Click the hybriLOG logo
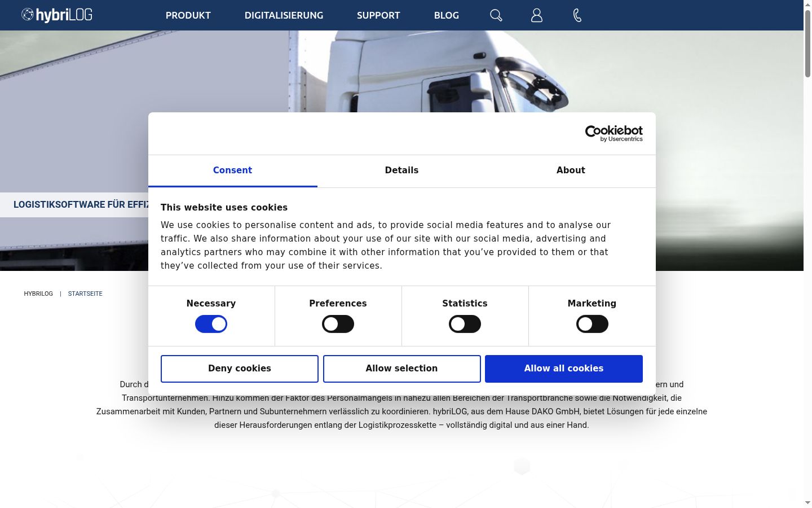 [x=57, y=15]
